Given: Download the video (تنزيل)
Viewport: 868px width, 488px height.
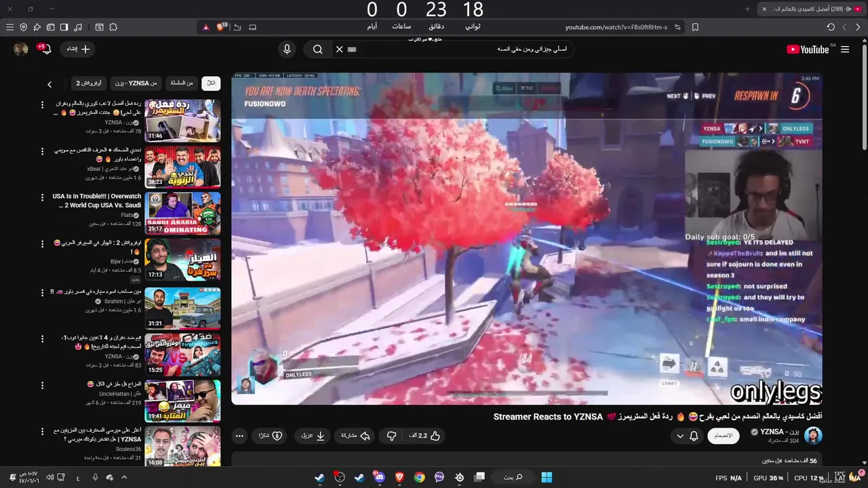Looking at the screenshot, I should tap(314, 436).
